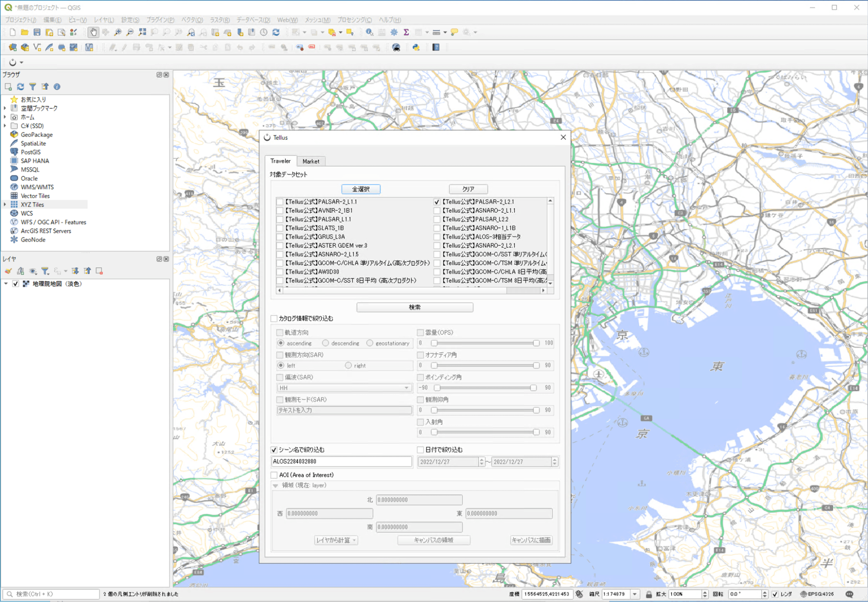The width and height of the screenshot is (868, 602).
Task: Open the map scale dropdown in status bar
Action: tap(635, 594)
